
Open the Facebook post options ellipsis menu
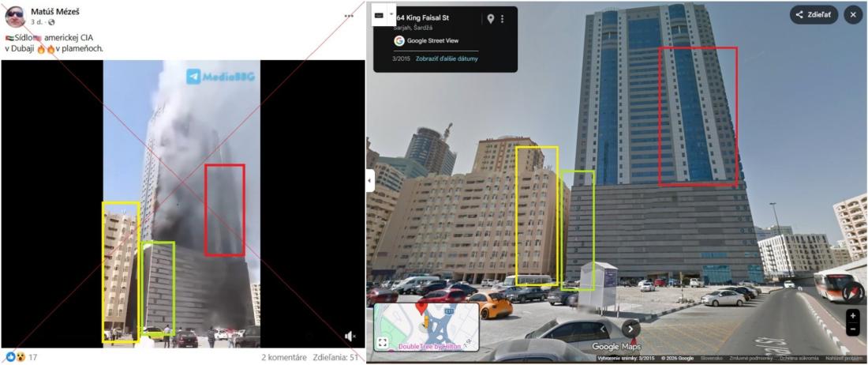tap(349, 16)
